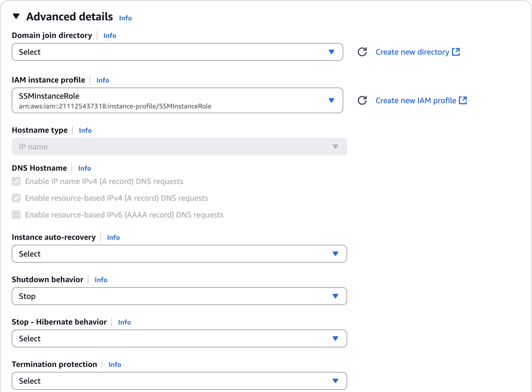Click the Hostname type IP name field
Viewport: 532px width, 392px height.
click(x=179, y=147)
